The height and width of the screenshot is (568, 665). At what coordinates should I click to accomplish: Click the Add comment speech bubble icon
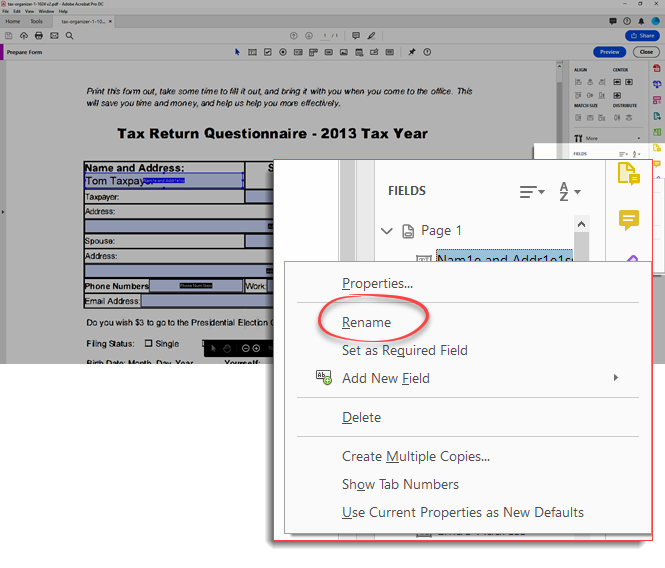tap(356, 36)
